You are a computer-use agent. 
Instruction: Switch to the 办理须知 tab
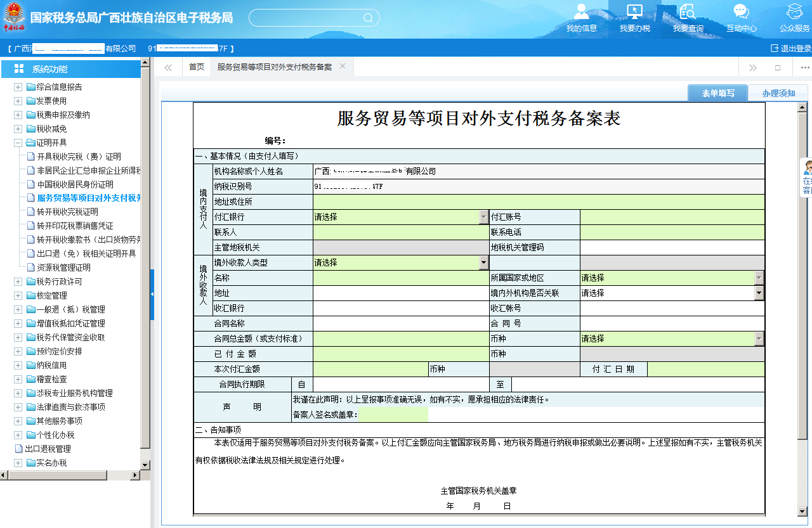pyautogui.click(x=778, y=93)
